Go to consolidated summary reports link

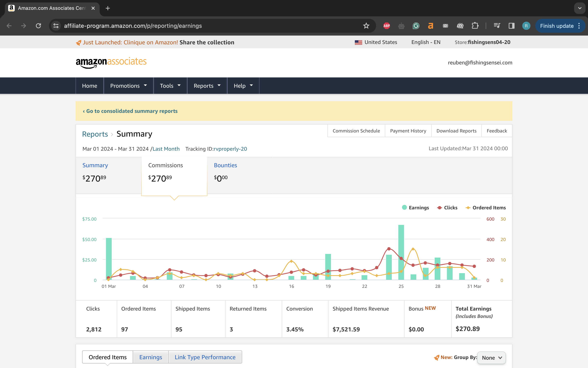point(130,111)
